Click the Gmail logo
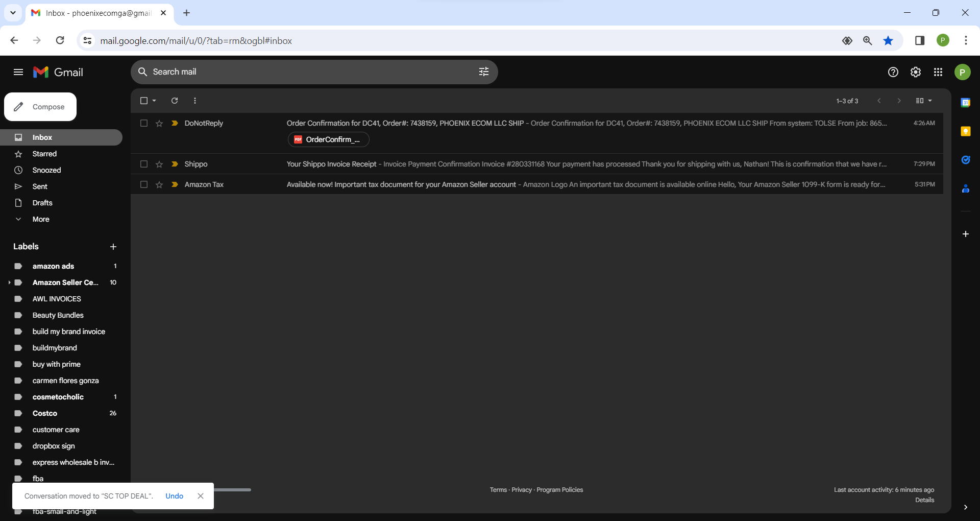 (58, 72)
